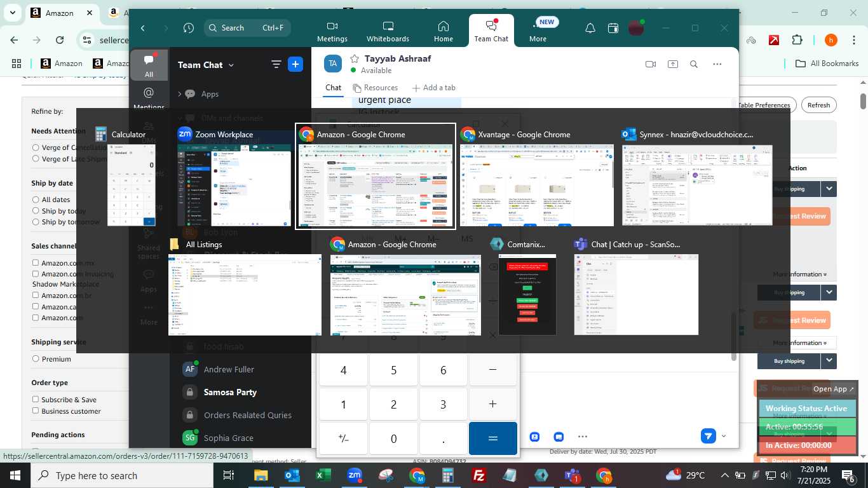This screenshot has height=488, width=868.
Task: Select Premium shipping service radio
Action: (36, 359)
